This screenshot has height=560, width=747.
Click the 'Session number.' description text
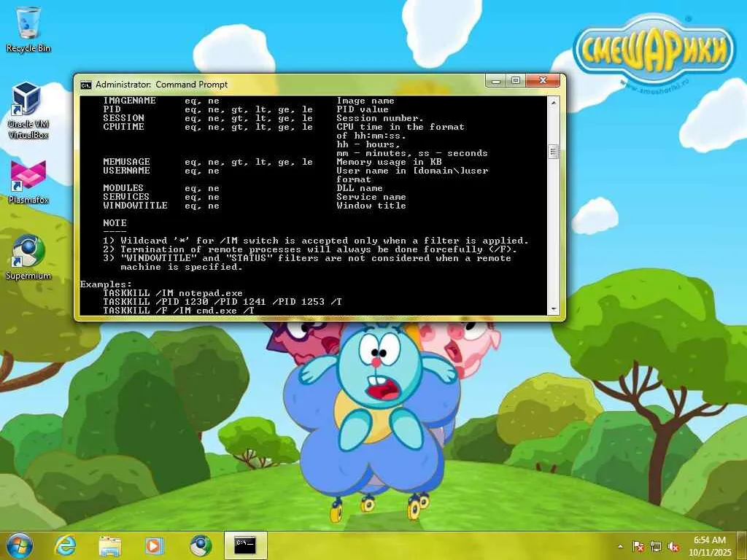coord(379,118)
